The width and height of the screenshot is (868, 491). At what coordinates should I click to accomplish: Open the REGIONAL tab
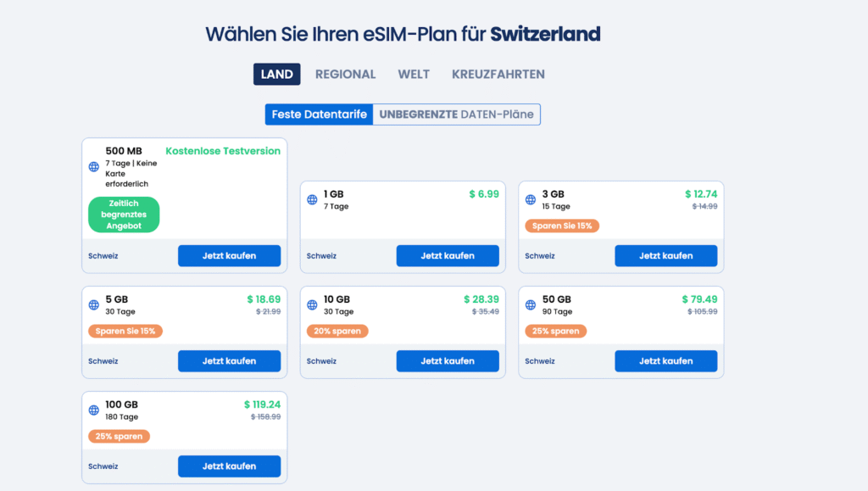[x=345, y=74]
